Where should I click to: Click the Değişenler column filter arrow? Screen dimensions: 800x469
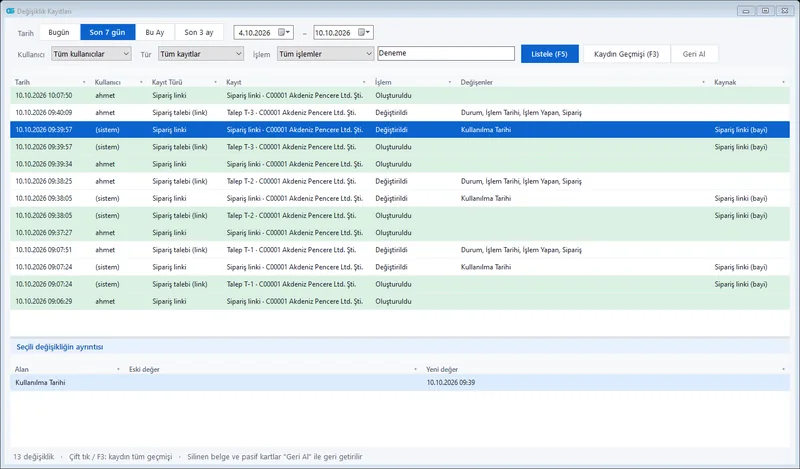(x=704, y=82)
